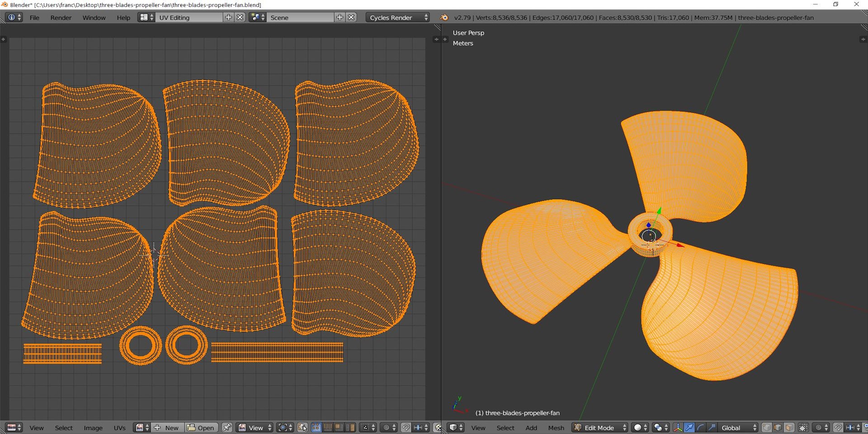Open viewport shading mode dropdown
This screenshot has width=868, height=434.
pyautogui.click(x=640, y=428)
